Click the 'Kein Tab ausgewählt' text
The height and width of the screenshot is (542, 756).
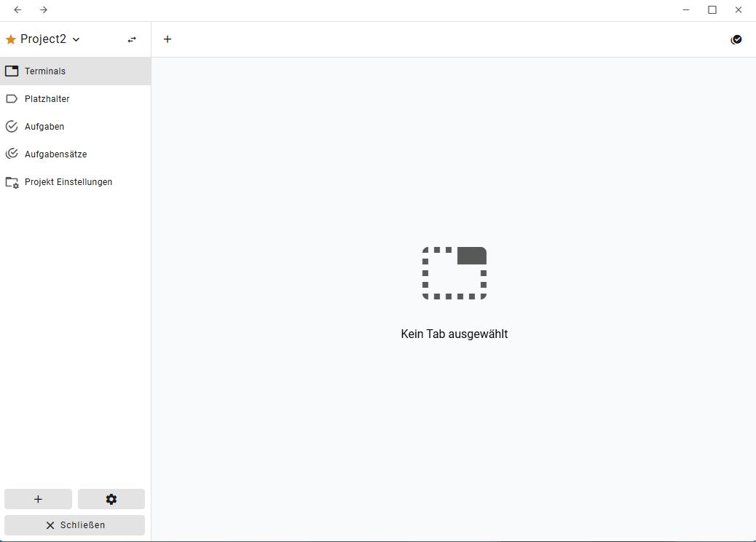tap(454, 334)
